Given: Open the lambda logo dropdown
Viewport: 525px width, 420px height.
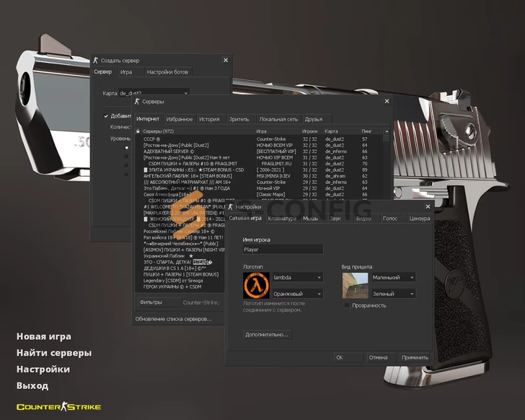Looking at the screenshot, I should pos(298,277).
